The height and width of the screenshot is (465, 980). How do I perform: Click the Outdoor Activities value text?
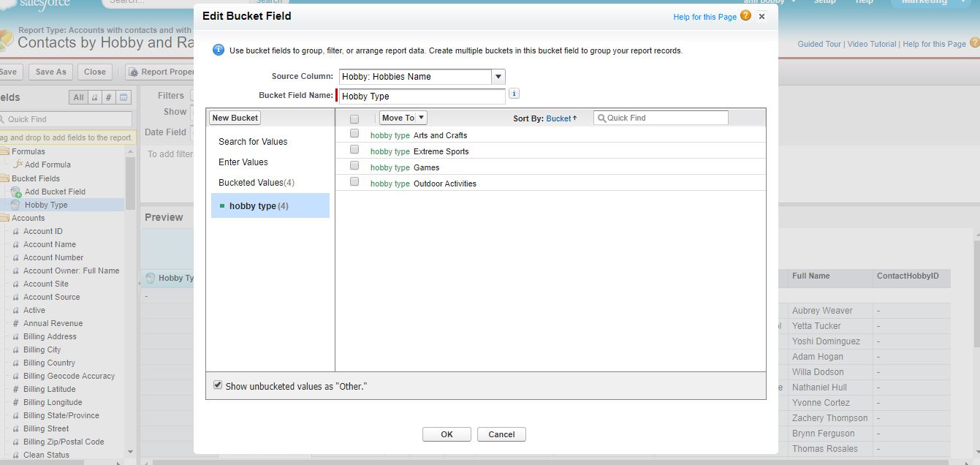pos(445,184)
